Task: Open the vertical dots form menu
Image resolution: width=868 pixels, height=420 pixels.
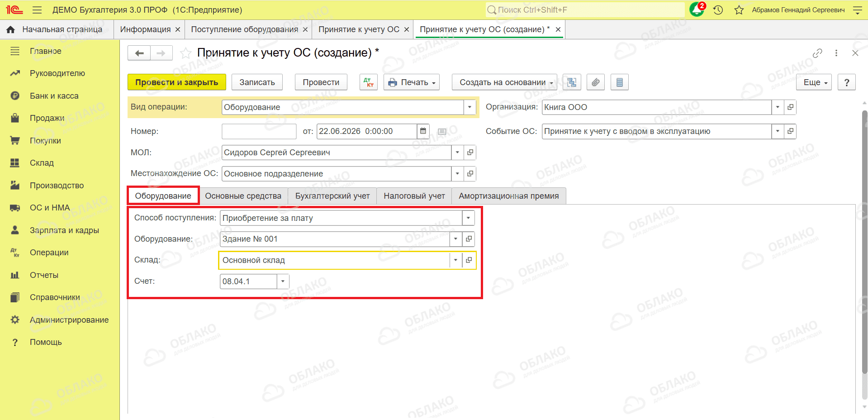Action: [x=836, y=53]
